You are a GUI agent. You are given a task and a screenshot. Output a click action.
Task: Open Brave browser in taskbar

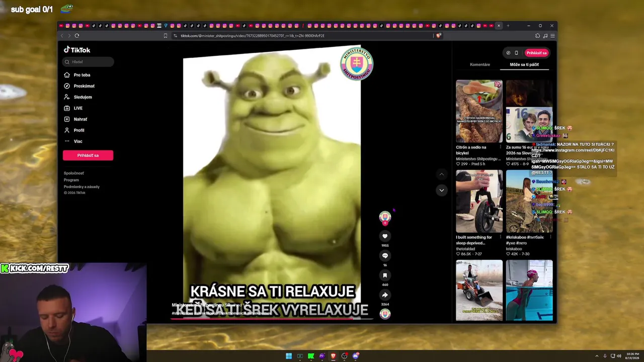click(x=333, y=356)
